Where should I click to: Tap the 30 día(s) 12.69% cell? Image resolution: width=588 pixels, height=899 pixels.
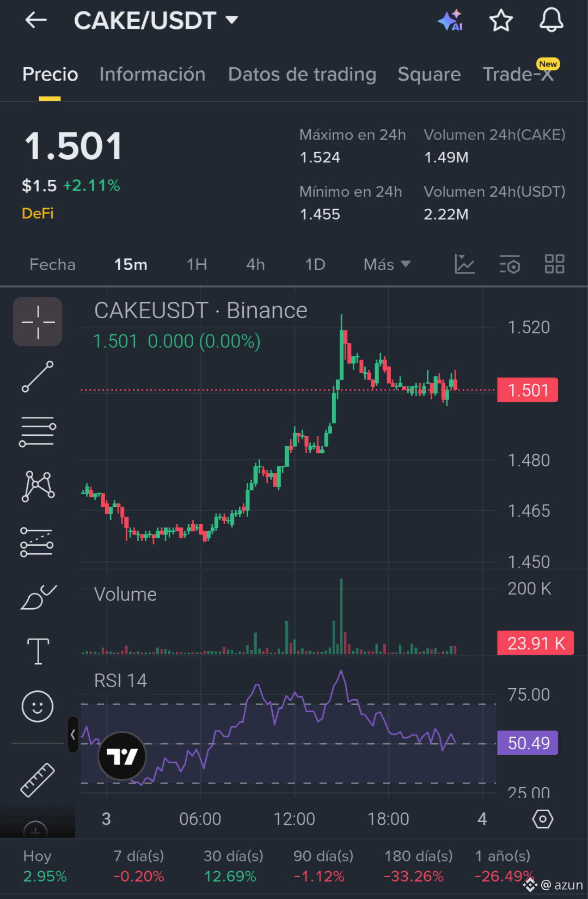(x=233, y=866)
